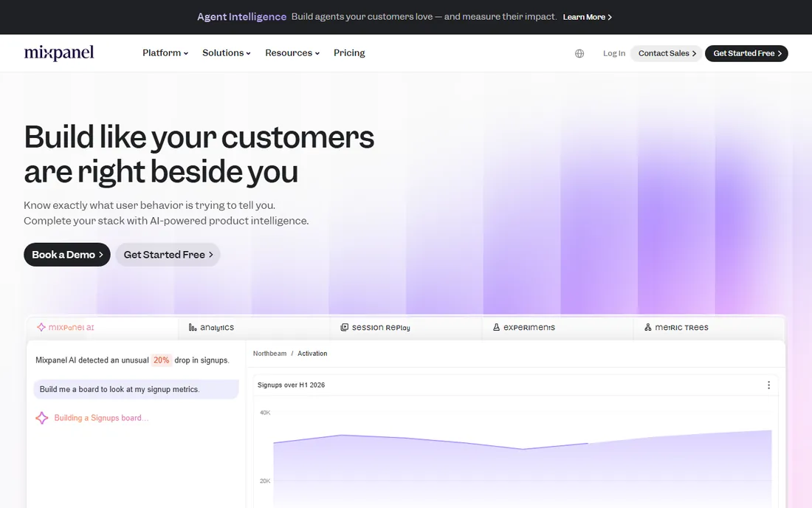
Task: Click the 40K axis label
Action: coord(265,413)
